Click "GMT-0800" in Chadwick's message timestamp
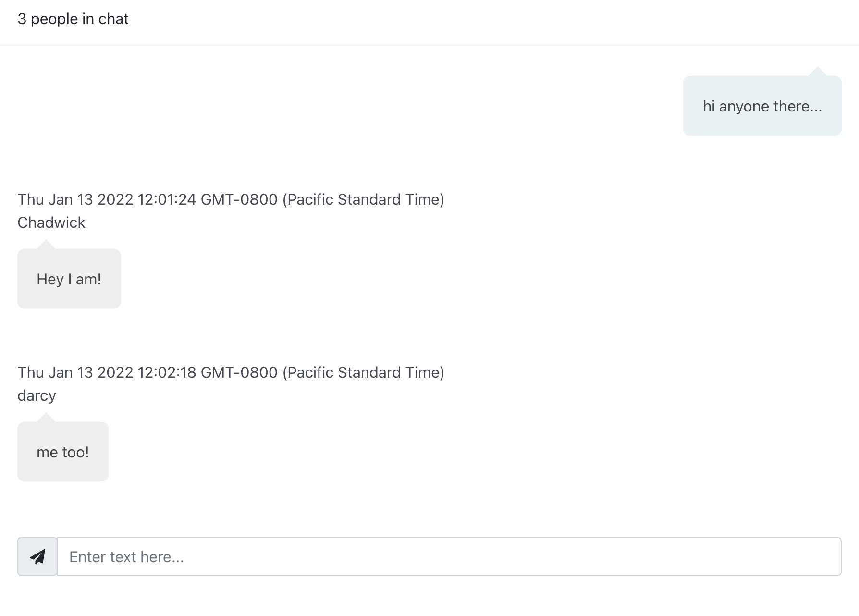Screen dimensions: 859x616 [239, 199]
